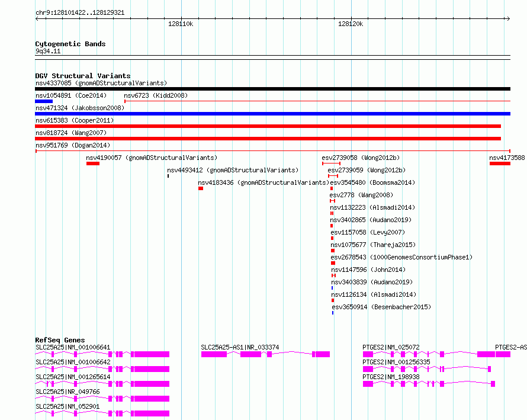Select the SLC25A25|NM_001006642 transcript label
This screenshot has height=420, width=527.
pyautogui.click(x=73, y=362)
